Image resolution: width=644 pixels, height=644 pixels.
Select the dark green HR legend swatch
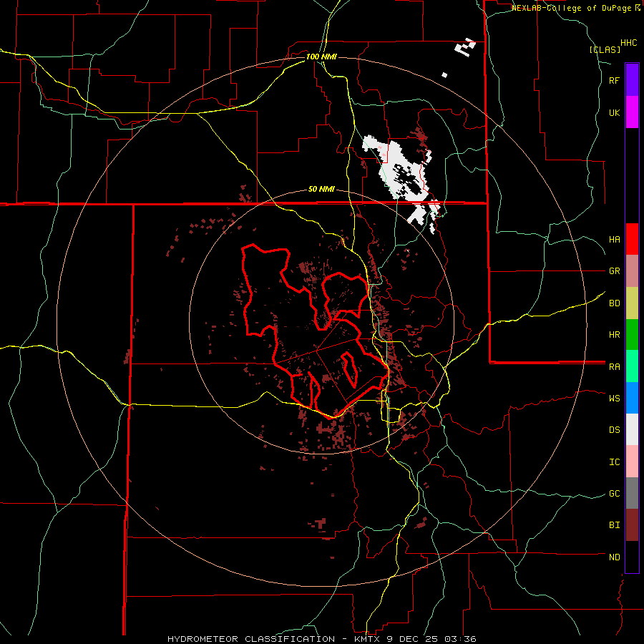tap(632, 335)
